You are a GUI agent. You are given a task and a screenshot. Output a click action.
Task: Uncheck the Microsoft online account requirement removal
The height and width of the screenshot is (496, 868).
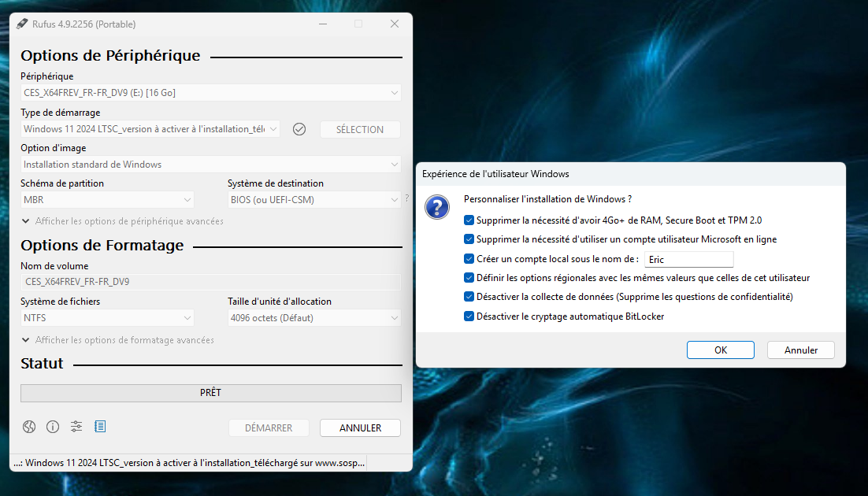click(469, 239)
